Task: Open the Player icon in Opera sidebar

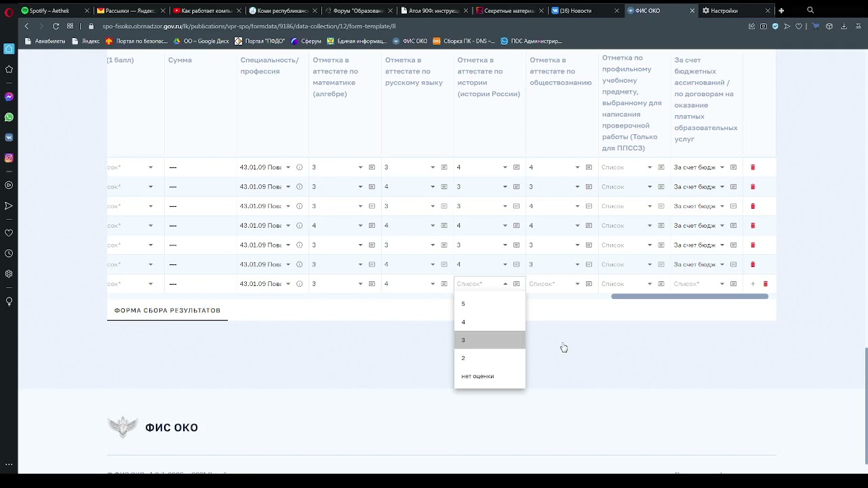Action: coord(9,185)
